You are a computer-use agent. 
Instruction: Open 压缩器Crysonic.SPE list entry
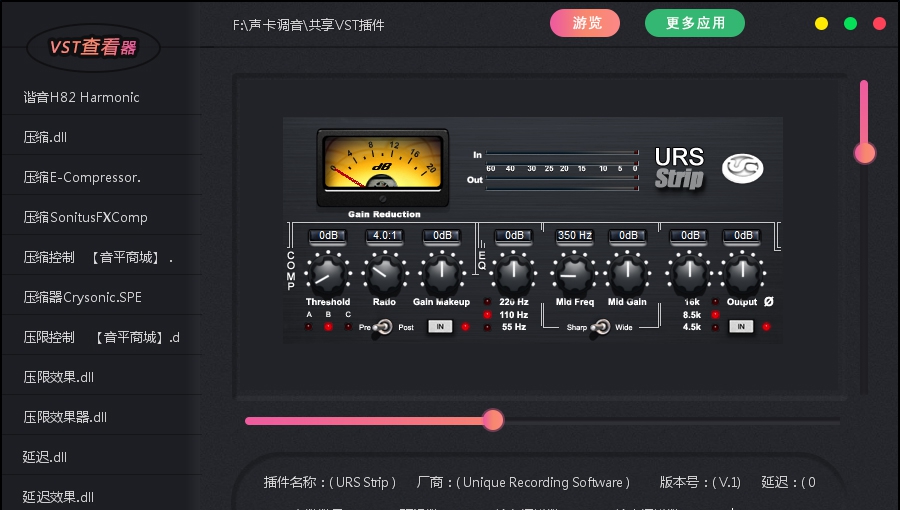pos(102,297)
